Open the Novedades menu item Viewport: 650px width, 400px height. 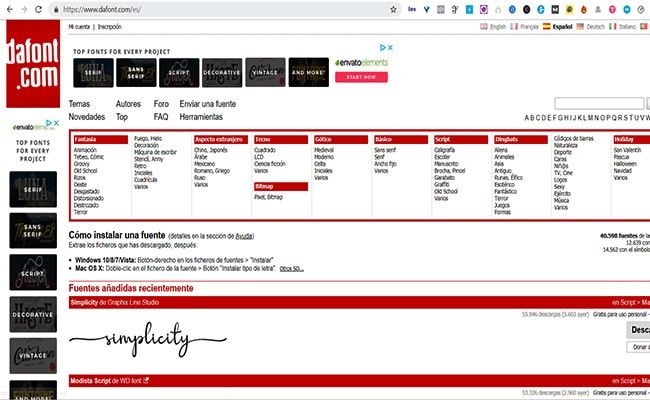click(87, 117)
